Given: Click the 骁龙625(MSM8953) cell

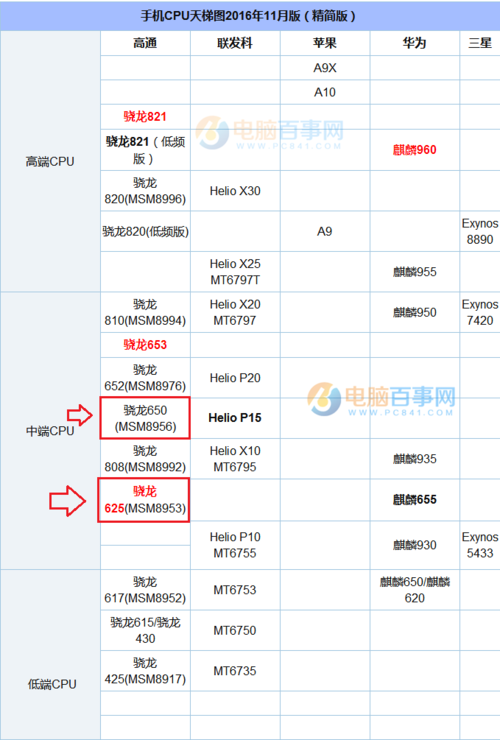Looking at the screenshot, I should (145, 500).
